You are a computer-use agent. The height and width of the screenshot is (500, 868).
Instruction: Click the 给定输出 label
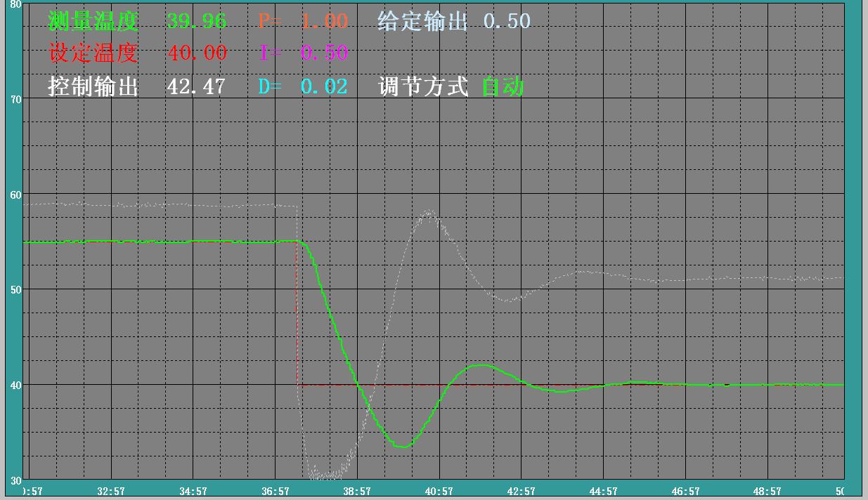(422, 21)
